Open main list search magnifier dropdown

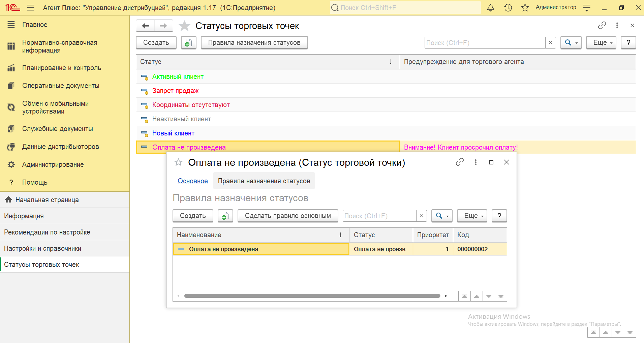(571, 42)
